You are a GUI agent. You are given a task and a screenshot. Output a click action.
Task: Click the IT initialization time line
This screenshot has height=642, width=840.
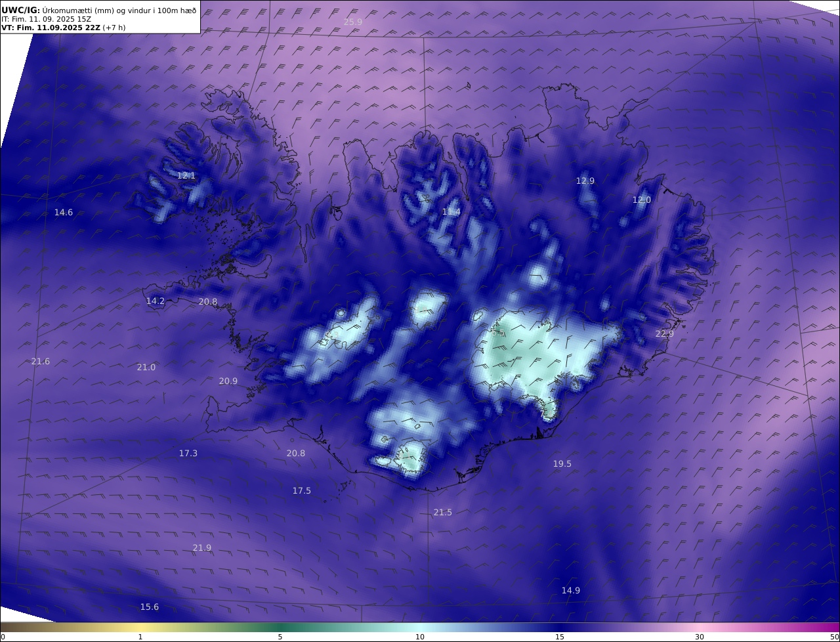(x=47, y=20)
